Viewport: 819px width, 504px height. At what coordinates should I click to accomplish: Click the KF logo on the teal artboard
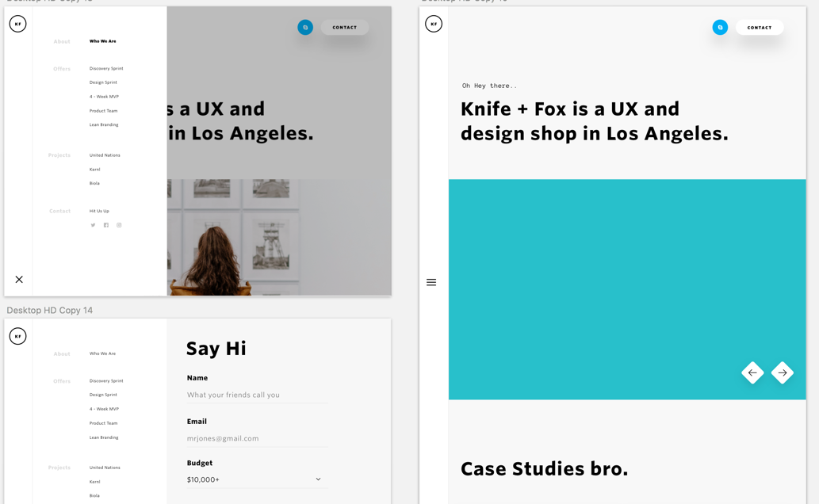pos(434,24)
